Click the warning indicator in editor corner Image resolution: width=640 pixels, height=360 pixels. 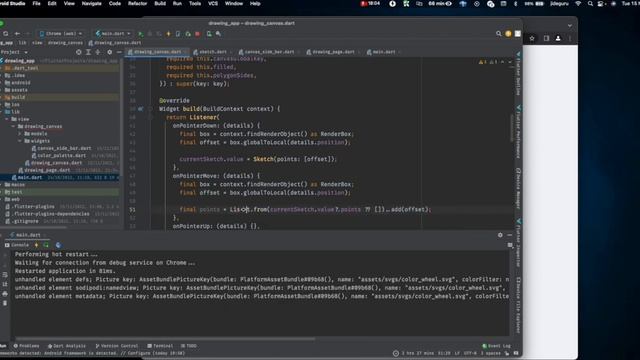coord(482,62)
